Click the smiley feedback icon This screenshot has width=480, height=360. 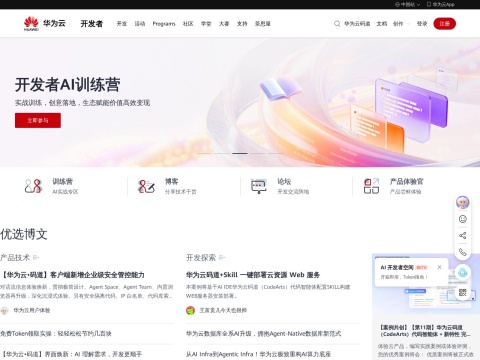[x=463, y=219]
